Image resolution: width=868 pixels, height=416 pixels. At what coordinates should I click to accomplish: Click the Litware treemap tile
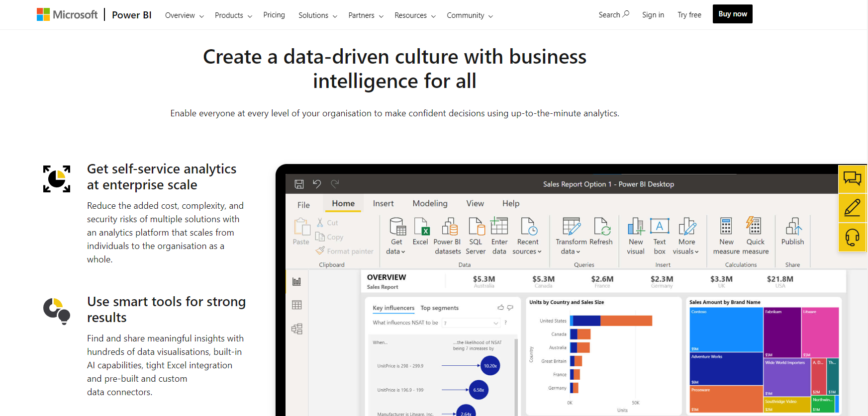(x=820, y=333)
